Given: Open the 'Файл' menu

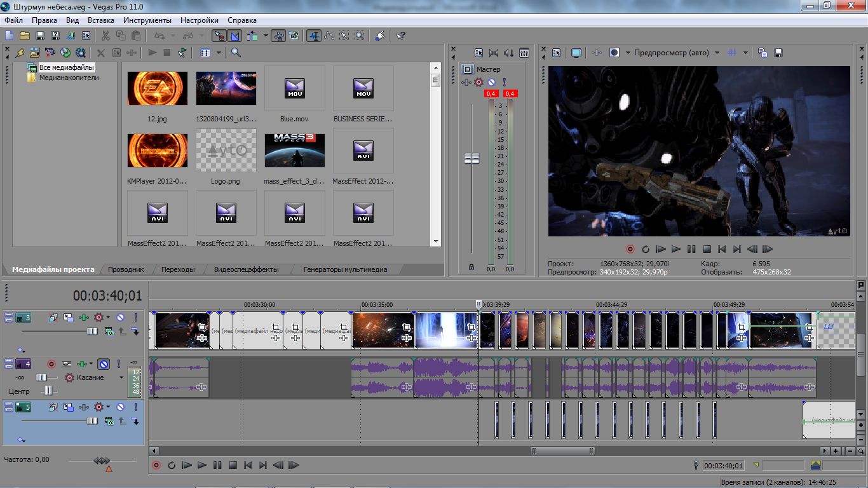Looking at the screenshot, I should click(x=13, y=20).
